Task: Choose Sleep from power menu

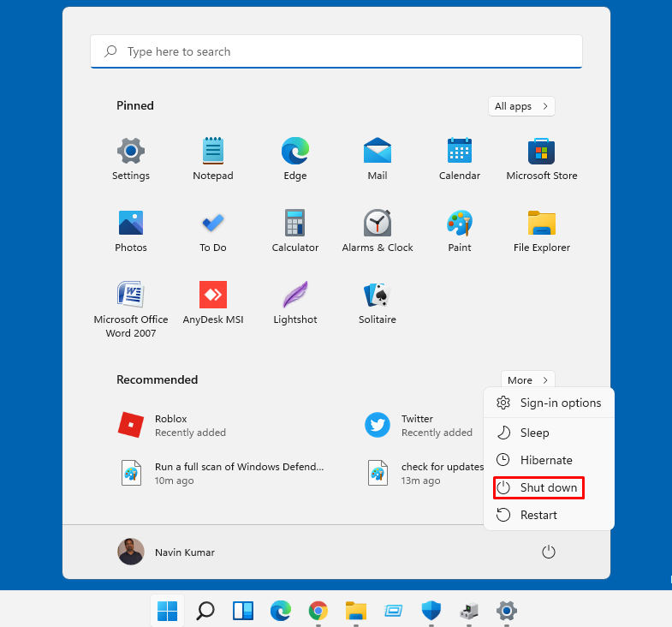Action: (549, 433)
